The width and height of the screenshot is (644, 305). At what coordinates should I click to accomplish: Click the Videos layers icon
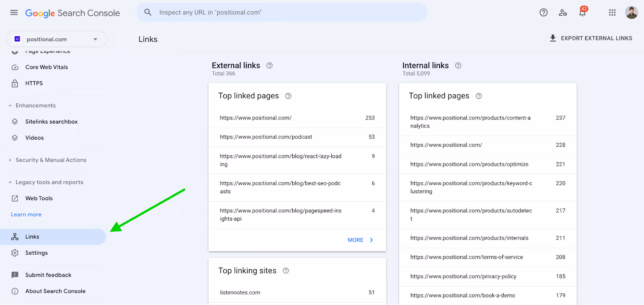pos(15,138)
